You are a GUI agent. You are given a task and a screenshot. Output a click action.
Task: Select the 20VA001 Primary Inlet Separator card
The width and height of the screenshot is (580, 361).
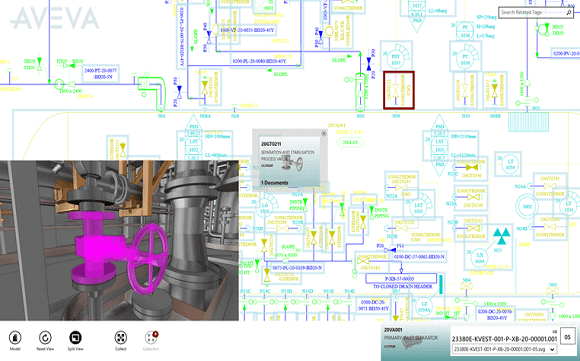415,342
